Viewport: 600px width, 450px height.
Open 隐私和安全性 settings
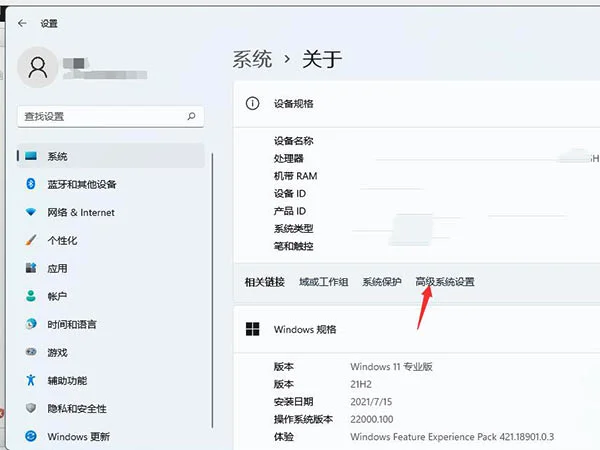tap(111, 408)
